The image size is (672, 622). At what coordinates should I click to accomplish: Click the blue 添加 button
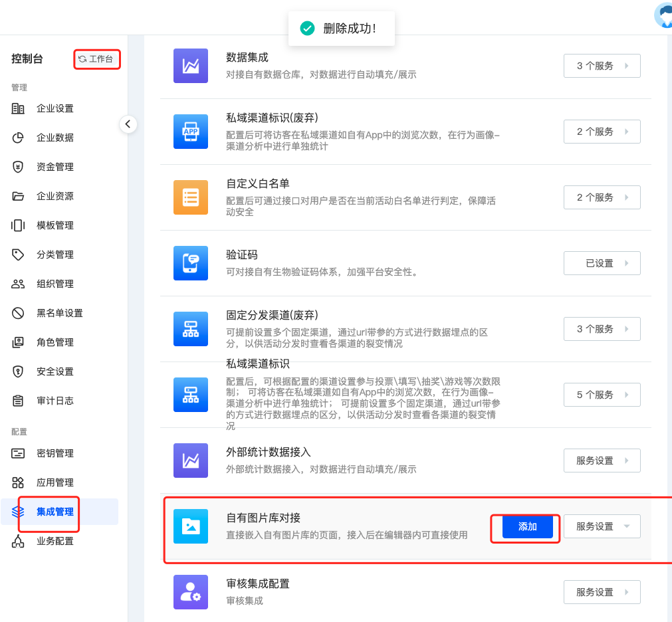(527, 526)
